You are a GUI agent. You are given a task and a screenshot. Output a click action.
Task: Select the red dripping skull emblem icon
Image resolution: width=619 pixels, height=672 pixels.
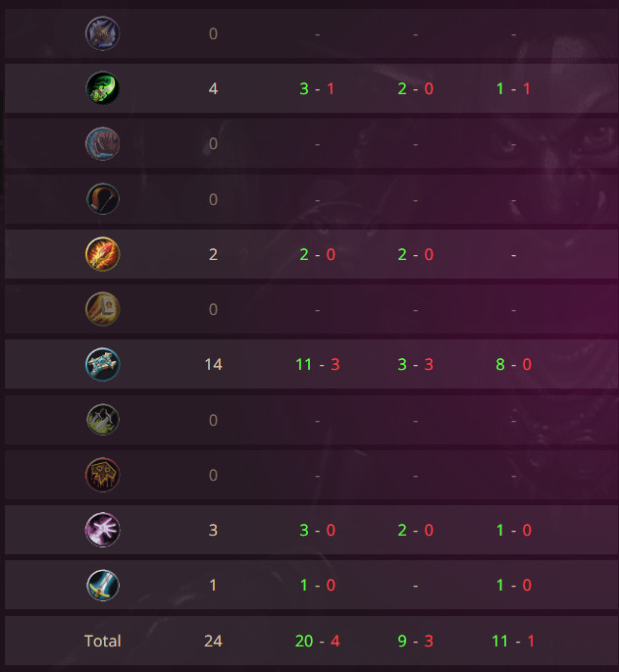[x=102, y=475]
